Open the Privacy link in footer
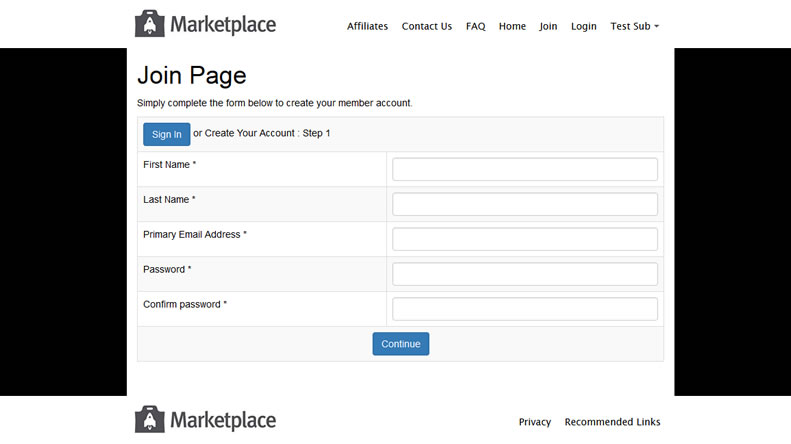791x444 pixels. click(x=534, y=422)
